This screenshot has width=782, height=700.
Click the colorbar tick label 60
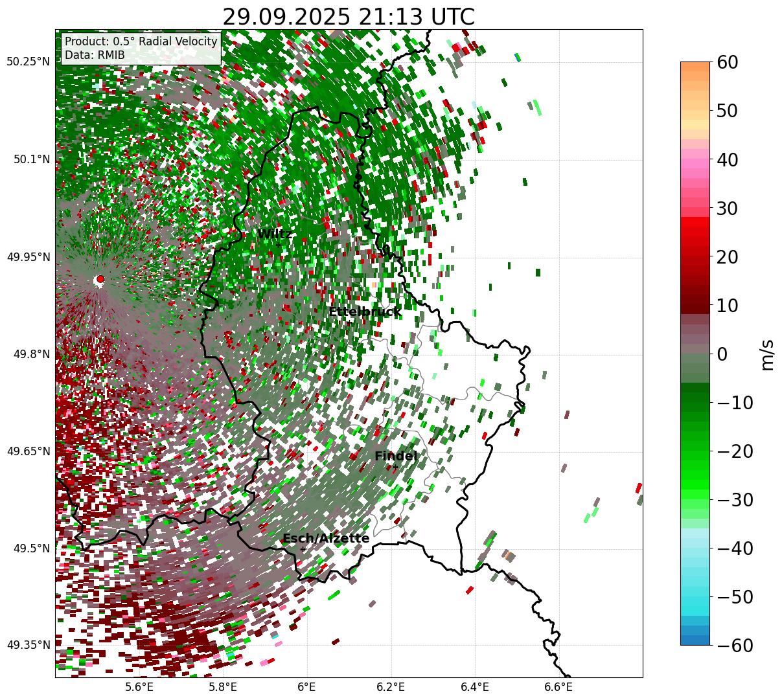[x=728, y=62]
